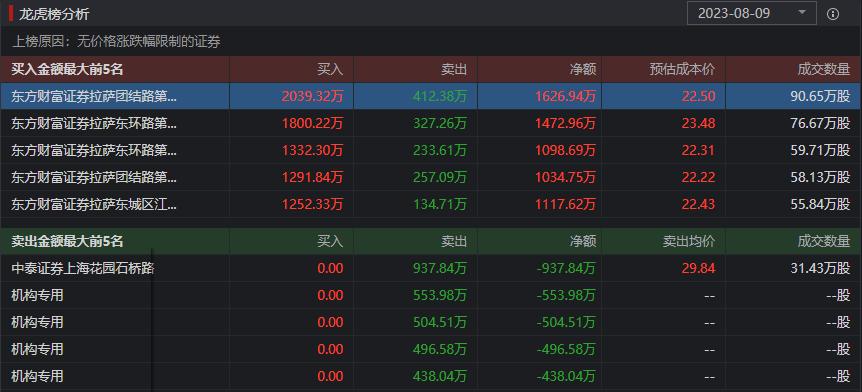862x392 pixels.
Task: Click the 2039.32万 buy amount cell
Action: pyautogui.click(x=312, y=96)
